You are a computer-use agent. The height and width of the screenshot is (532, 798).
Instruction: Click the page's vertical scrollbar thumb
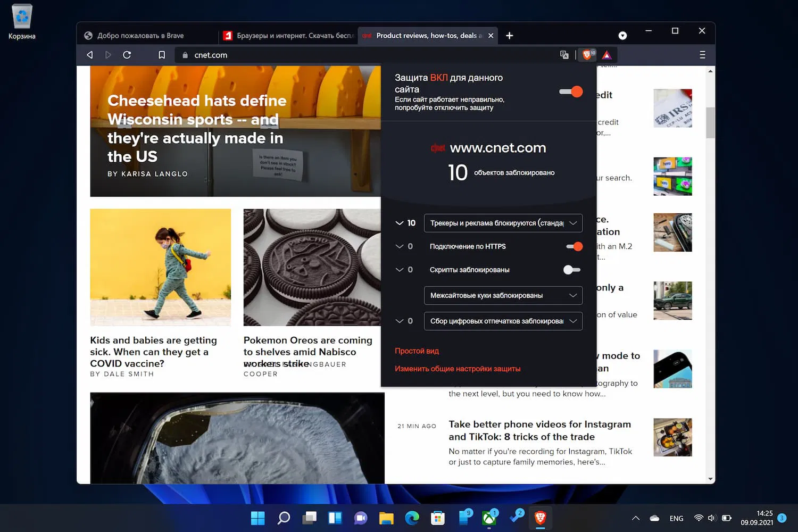(710, 123)
